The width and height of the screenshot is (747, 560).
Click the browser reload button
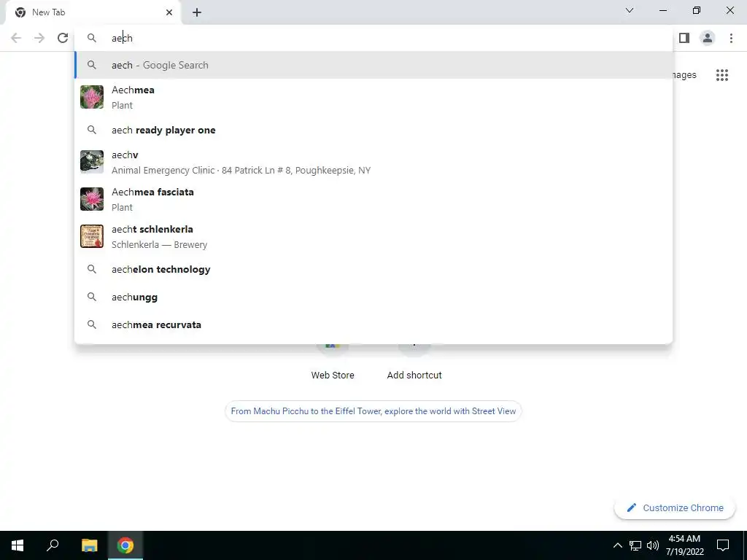(63, 38)
